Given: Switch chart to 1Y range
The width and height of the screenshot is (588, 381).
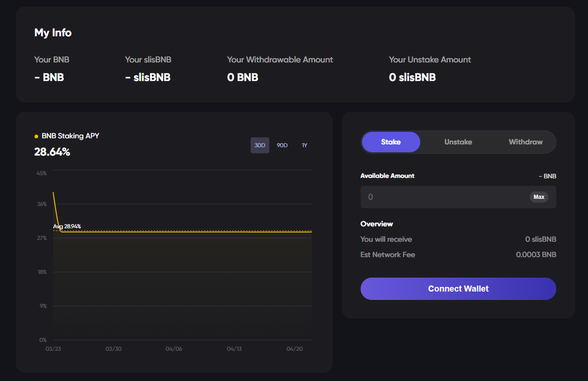Looking at the screenshot, I should 304,145.
